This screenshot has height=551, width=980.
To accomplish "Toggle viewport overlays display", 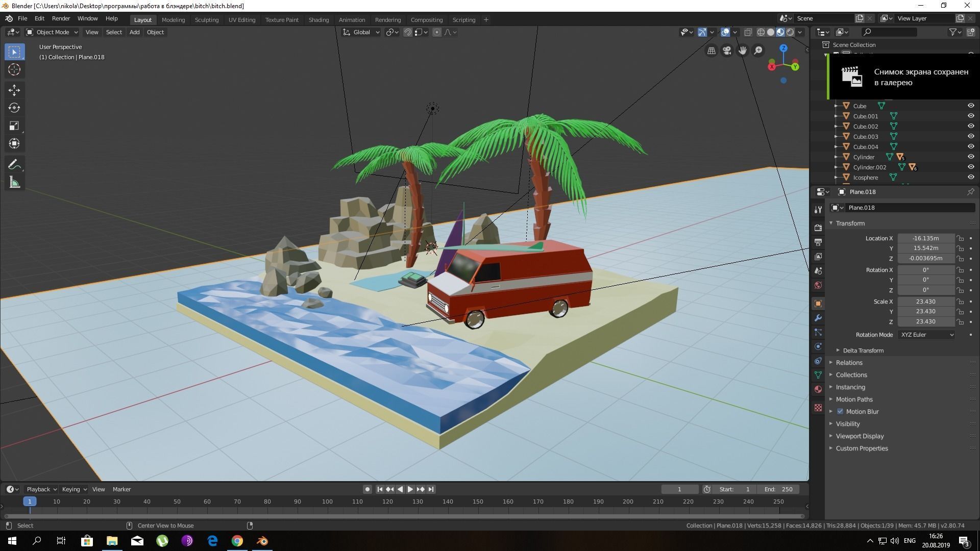I will click(x=725, y=32).
